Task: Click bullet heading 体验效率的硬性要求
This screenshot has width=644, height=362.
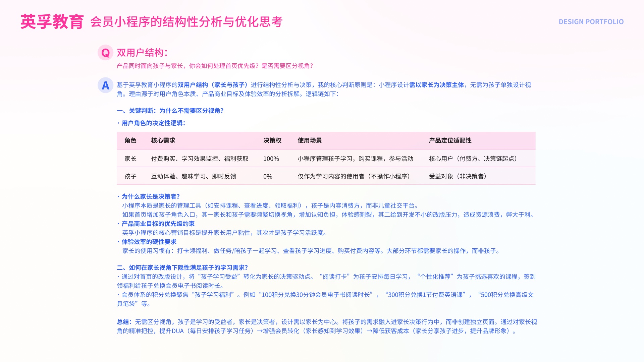Action: pyautogui.click(x=147, y=242)
